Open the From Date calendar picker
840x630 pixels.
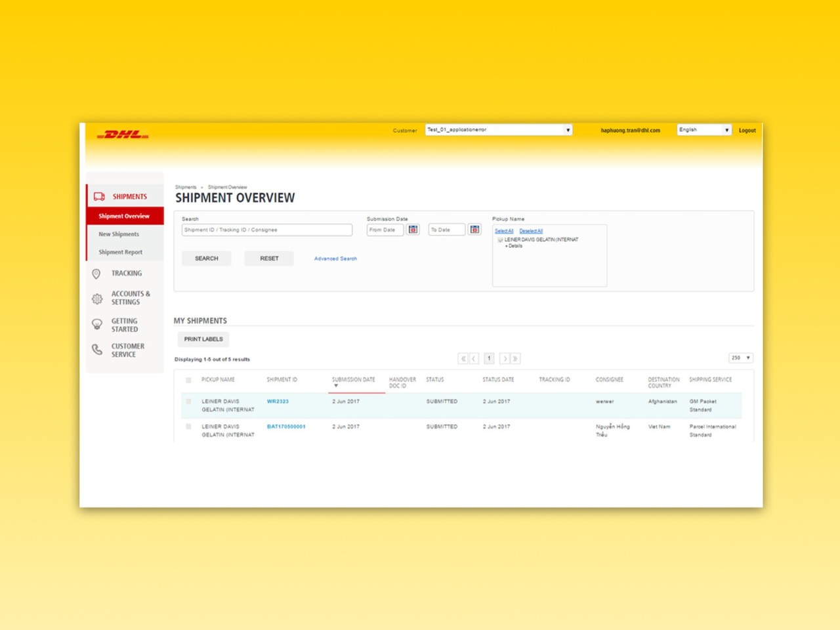(413, 230)
